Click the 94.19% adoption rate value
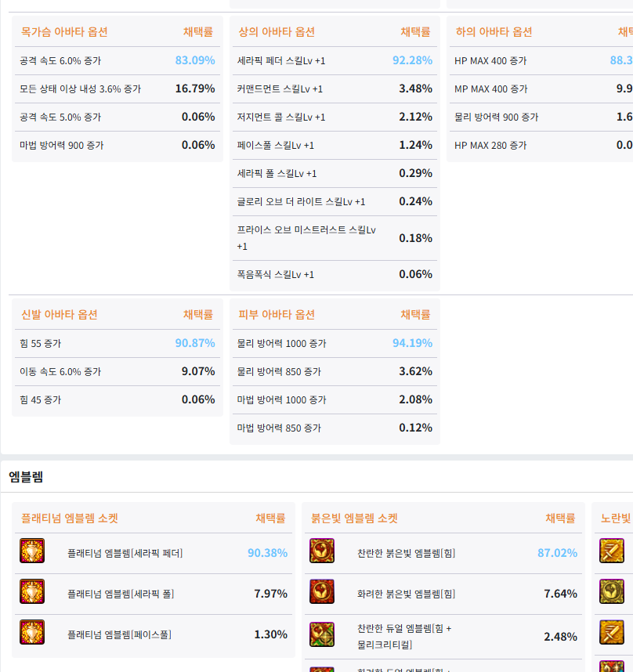633x672 pixels. (x=412, y=343)
